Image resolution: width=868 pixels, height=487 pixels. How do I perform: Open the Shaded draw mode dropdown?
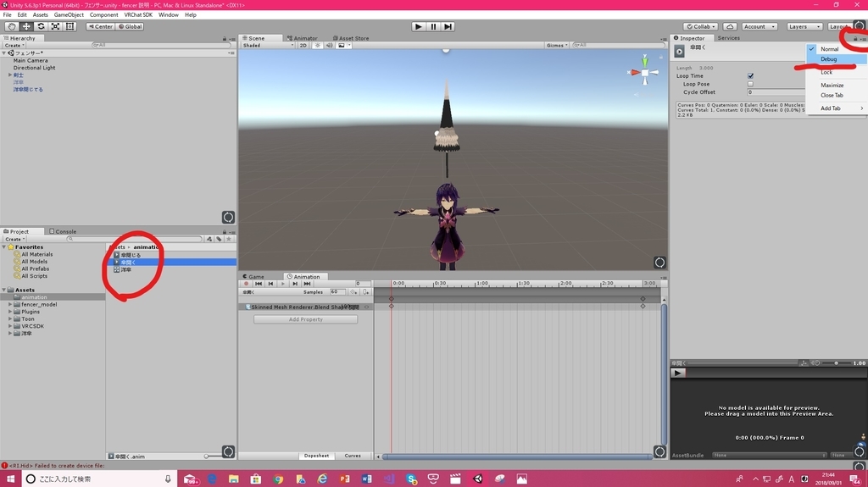pos(269,46)
